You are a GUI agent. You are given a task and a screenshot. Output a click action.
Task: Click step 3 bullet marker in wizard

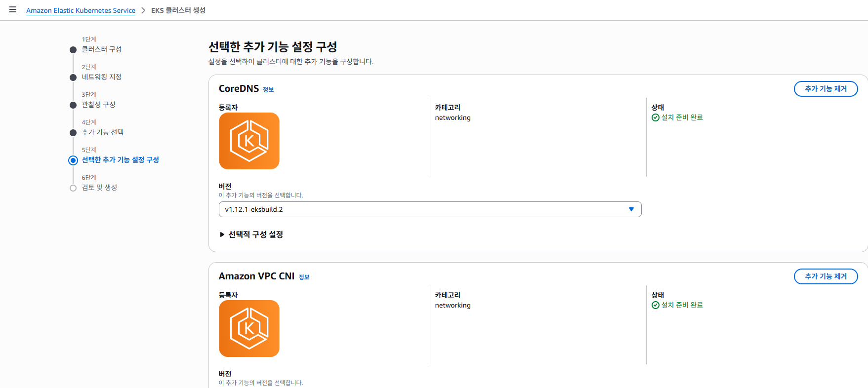73,105
